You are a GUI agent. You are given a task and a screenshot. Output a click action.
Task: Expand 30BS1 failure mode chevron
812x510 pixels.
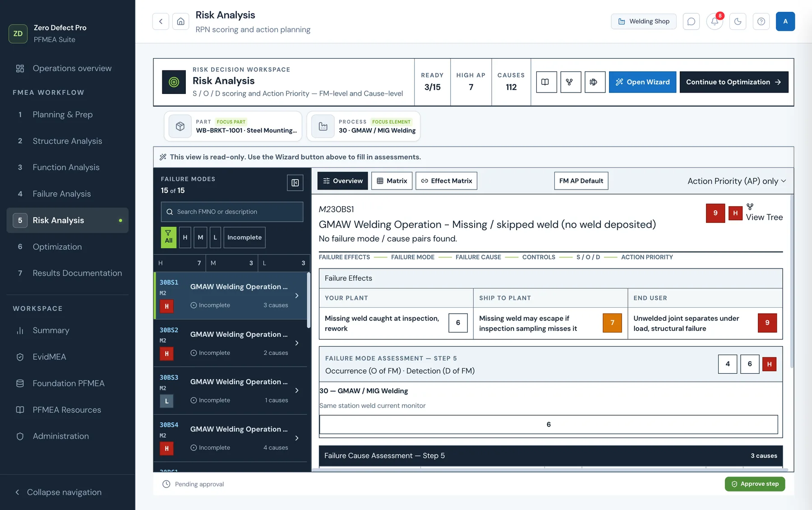[297, 296]
